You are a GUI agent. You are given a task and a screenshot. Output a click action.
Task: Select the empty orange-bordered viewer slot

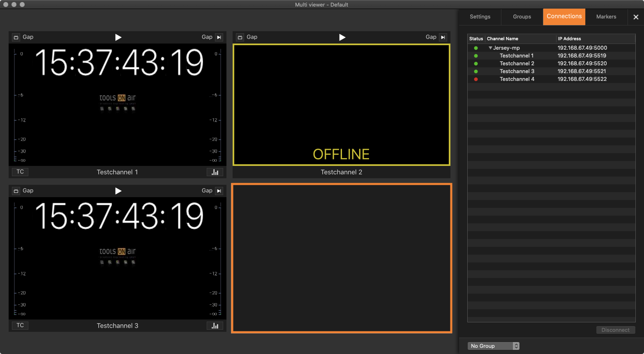pos(342,258)
